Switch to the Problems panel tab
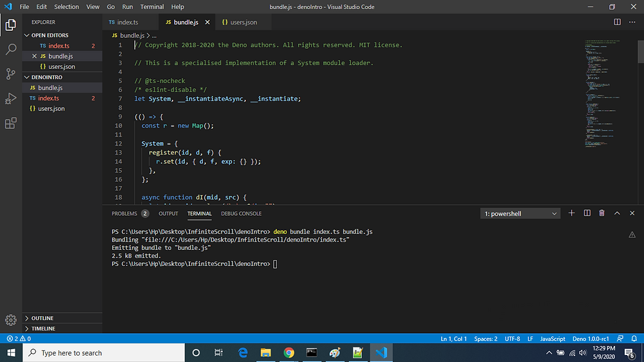 tap(130, 213)
